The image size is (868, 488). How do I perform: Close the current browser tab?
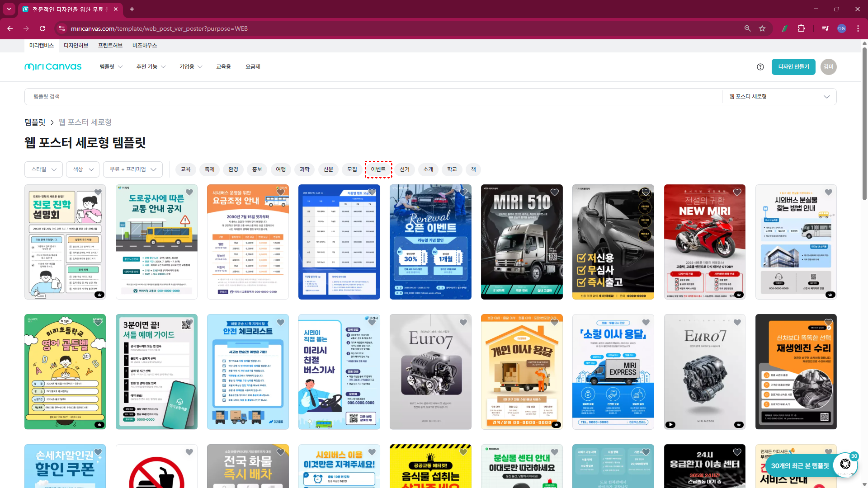pyautogui.click(x=116, y=9)
